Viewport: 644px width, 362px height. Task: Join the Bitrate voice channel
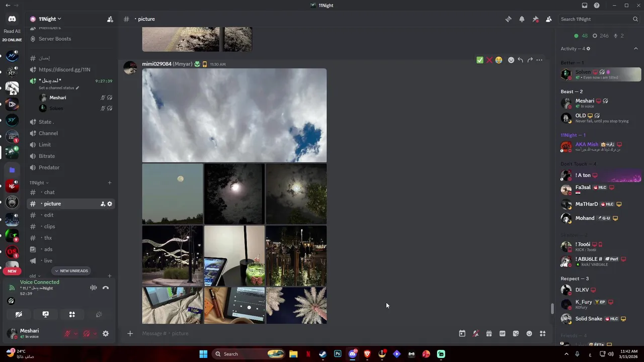click(x=71, y=156)
